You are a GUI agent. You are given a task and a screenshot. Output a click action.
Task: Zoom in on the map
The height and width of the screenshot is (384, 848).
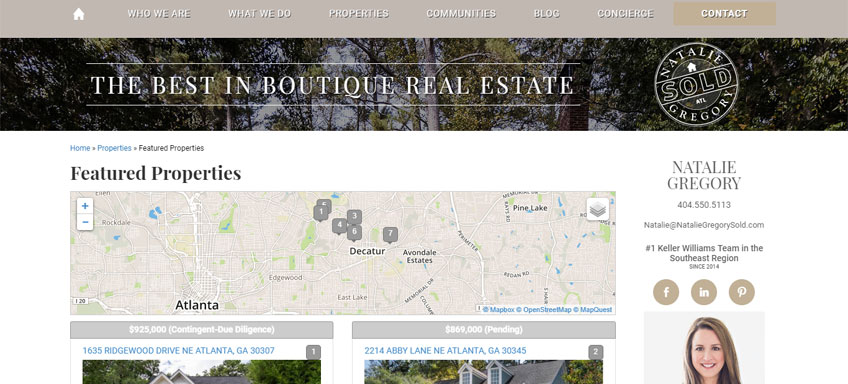(85, 206)
